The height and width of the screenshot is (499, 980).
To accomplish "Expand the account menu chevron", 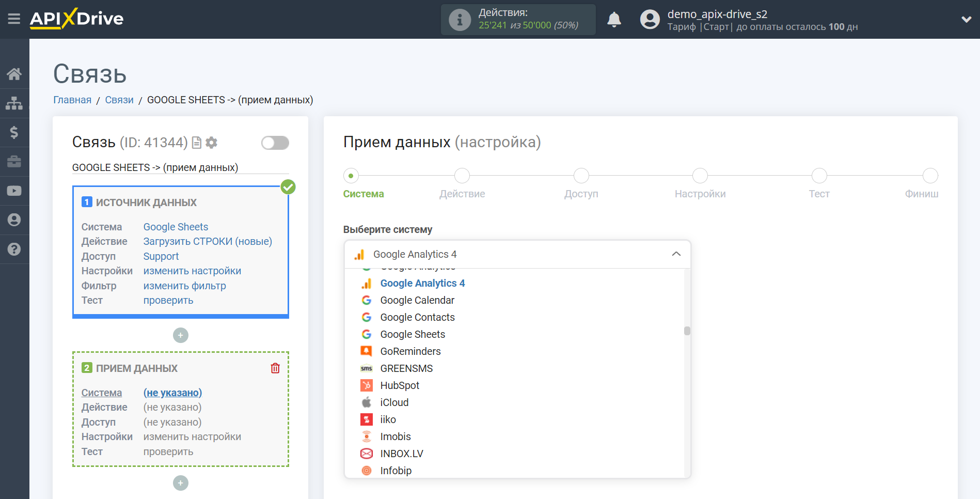I will 966,20.
